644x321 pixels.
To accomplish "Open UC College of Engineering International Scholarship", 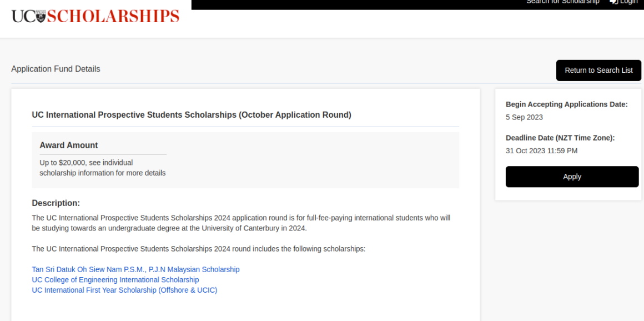I will (x=115, y=280).
